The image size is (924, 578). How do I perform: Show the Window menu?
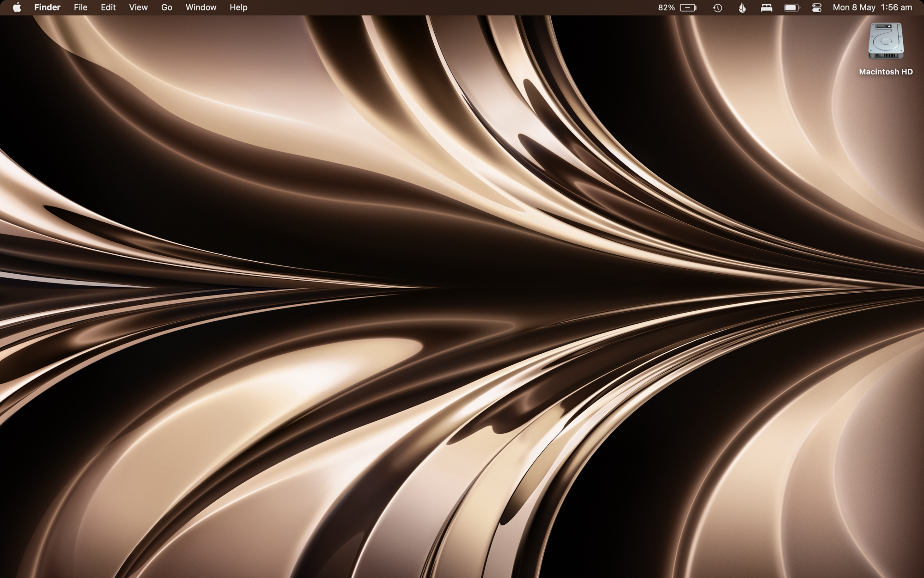(x=201, y=7)
